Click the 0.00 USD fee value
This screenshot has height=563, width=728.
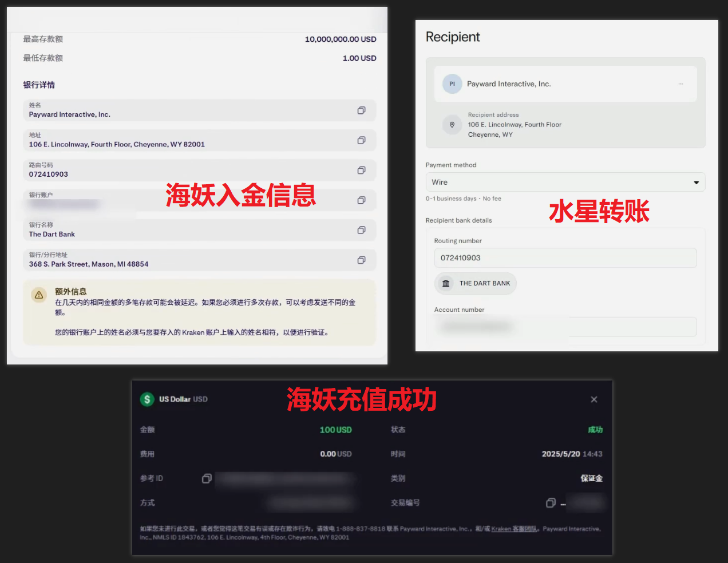(x=336, y=454)
